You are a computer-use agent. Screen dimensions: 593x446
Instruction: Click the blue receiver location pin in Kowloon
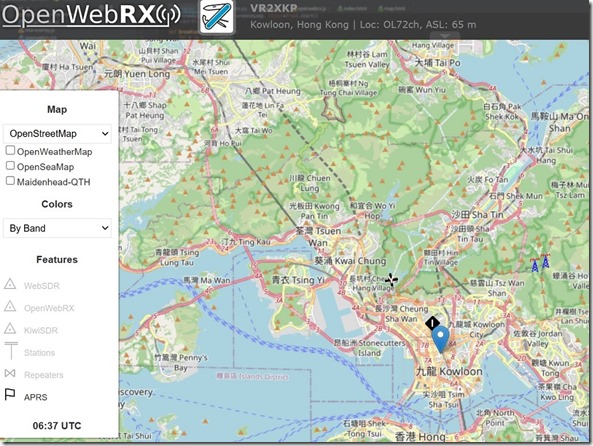click(441, 339)
